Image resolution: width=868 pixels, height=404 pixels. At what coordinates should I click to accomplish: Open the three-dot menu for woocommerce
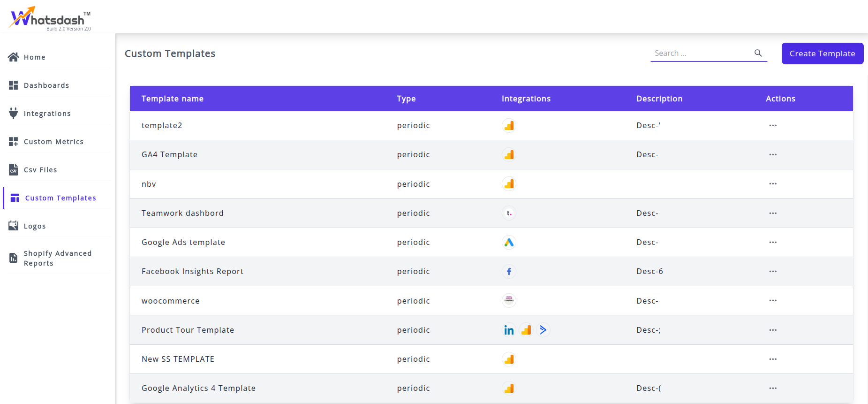tap(773, 301)
